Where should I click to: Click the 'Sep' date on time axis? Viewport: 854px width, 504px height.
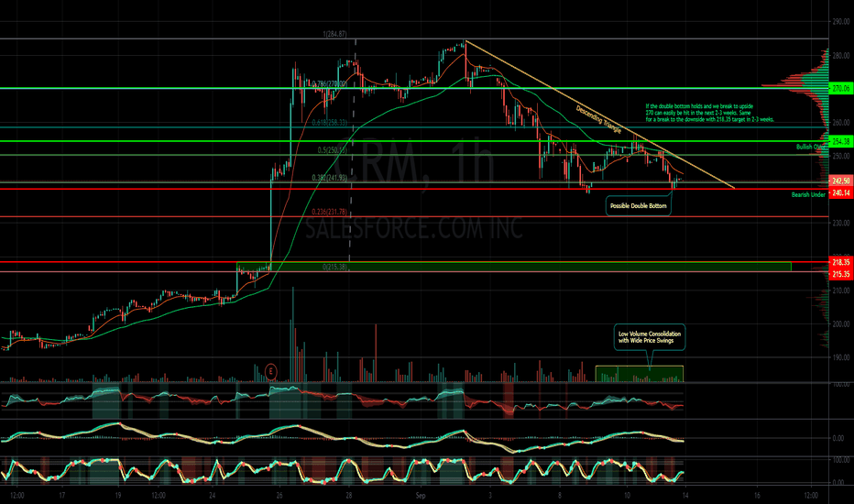pyautogui.click(x=421, y=495)
